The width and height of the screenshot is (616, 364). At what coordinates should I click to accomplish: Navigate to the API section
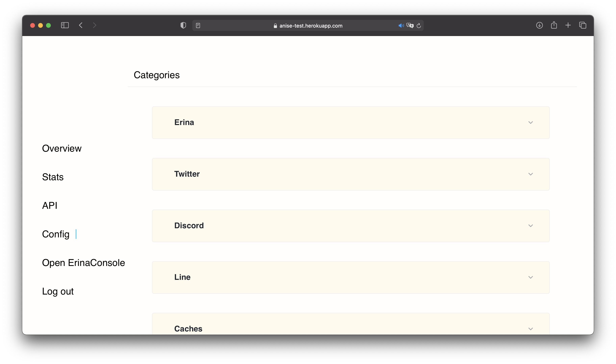tap(50, 206)
